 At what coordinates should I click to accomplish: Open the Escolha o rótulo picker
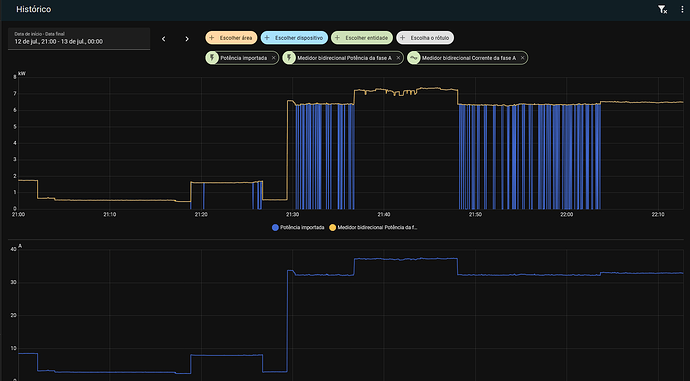425,38
